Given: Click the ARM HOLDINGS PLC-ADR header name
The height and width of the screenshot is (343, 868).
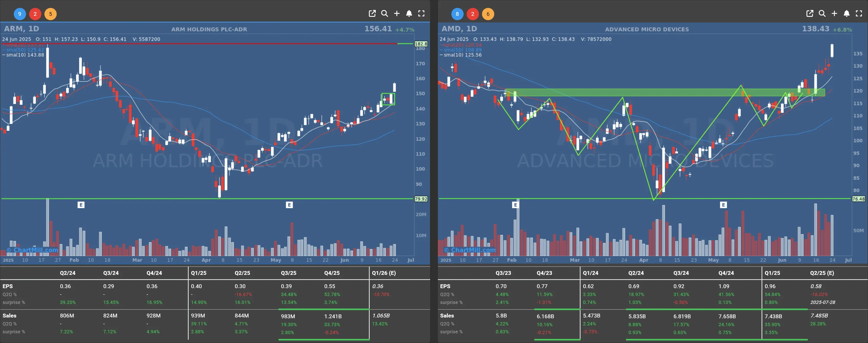Looking at the screenshot, I should [x=209, y=29].
